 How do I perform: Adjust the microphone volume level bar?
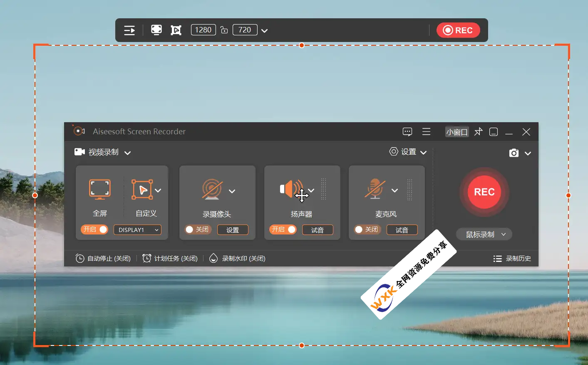tap(409, 190)
